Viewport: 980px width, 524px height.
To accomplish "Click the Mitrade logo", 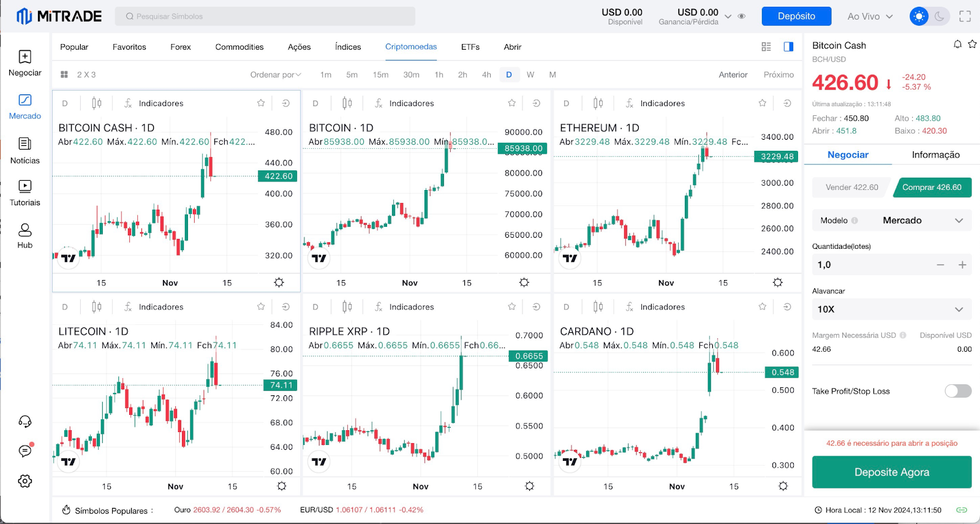I will point(59,17).
